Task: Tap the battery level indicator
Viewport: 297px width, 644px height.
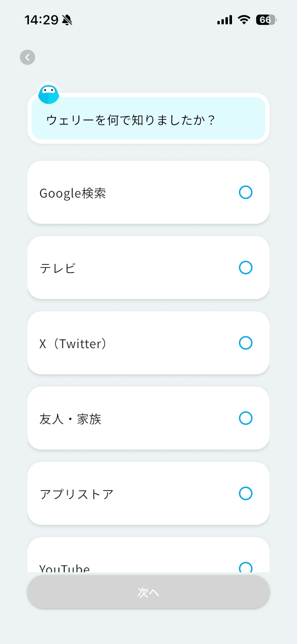Action: tap(266, 20)
